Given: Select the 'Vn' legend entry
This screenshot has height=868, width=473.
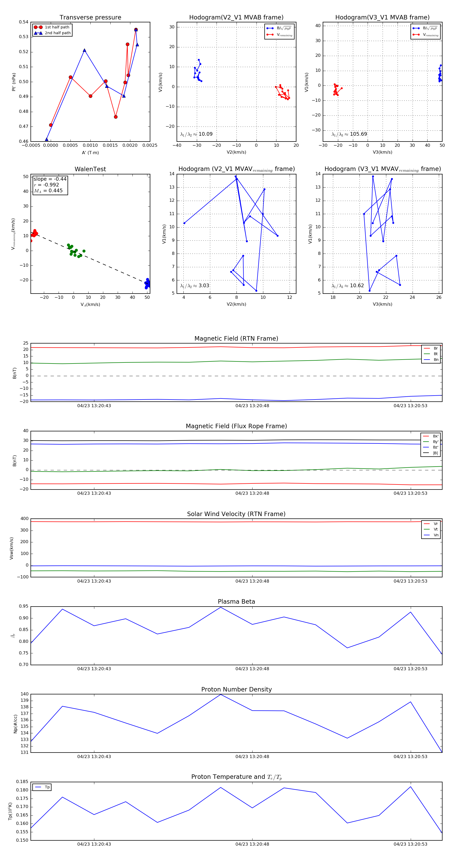Looking at the screenshot, I should pos(431,535).
